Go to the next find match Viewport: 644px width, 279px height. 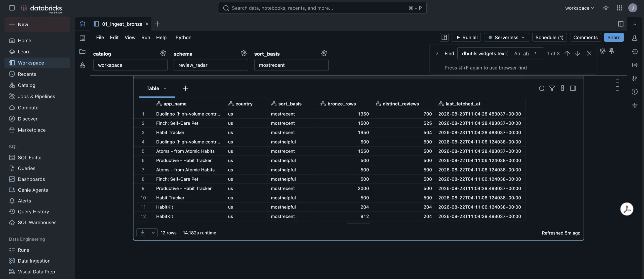click(x=577, y=53)
